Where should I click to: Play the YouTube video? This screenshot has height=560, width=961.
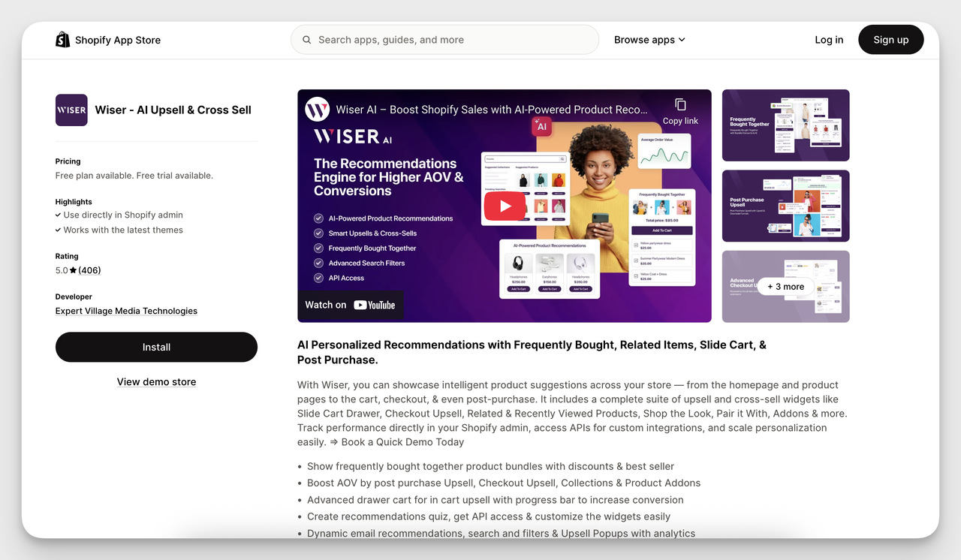[x=505, y=206]
